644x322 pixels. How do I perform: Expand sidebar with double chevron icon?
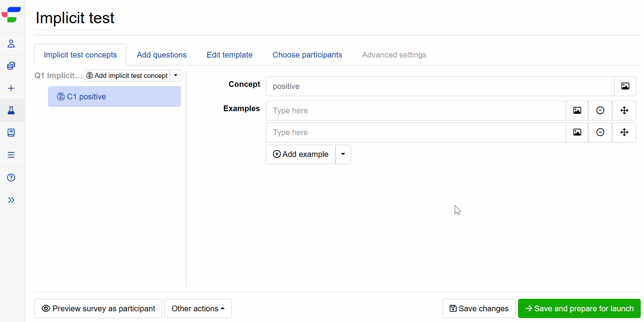11,200
